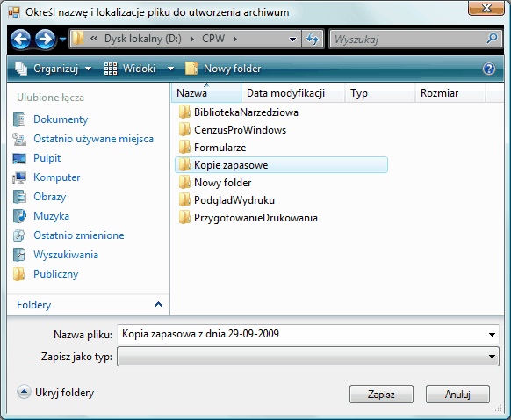
Task: Expand the Foldery pane chevron
Action: point(158,305)
